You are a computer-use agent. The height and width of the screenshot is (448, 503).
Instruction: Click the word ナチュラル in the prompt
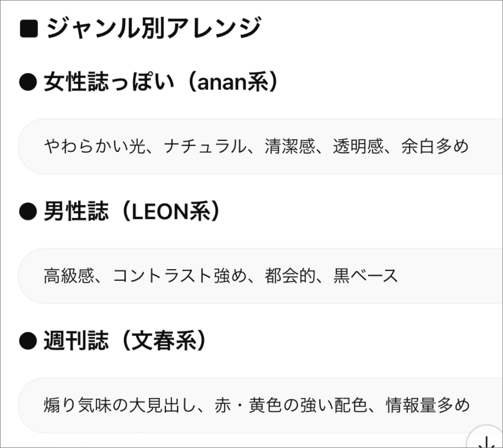coord(205,146)
